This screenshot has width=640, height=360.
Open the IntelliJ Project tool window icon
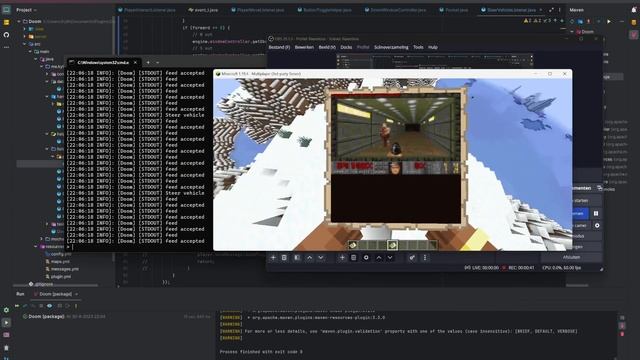click(x=6, y=10)
